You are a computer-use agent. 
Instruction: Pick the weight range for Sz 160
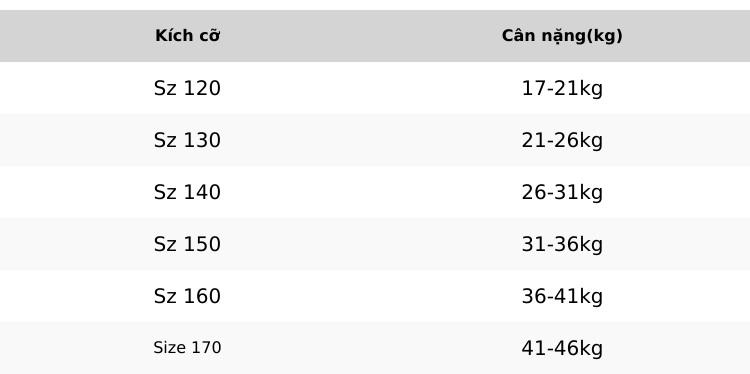pyautogui.click(x=562, y=297)
